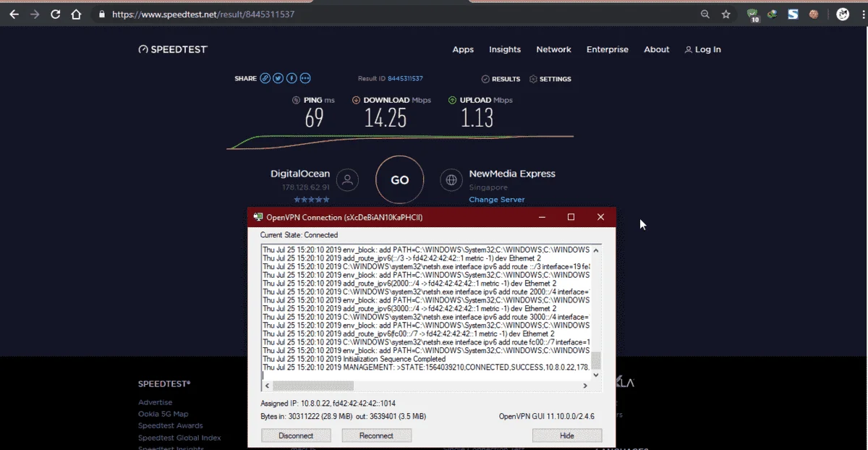
Task: Click the log scroll down arrow
Action: pyautogui.click(x=596, y=375)
